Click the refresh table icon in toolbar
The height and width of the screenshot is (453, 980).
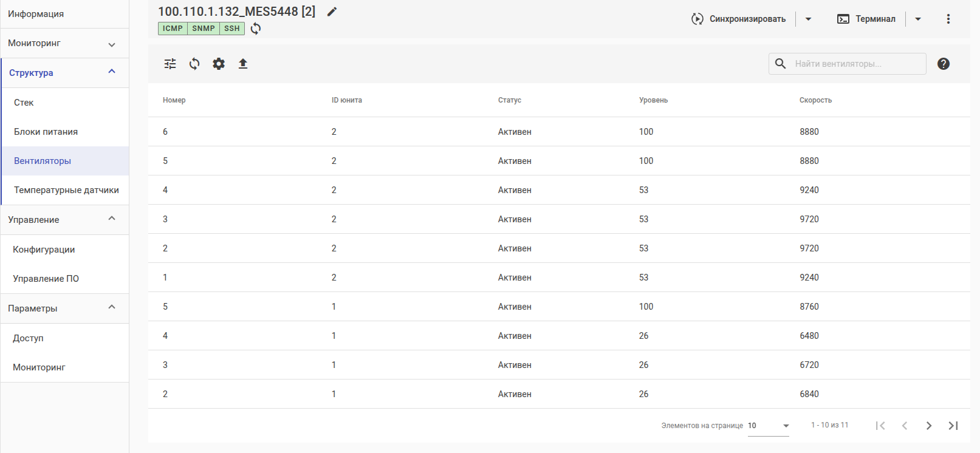194,64
